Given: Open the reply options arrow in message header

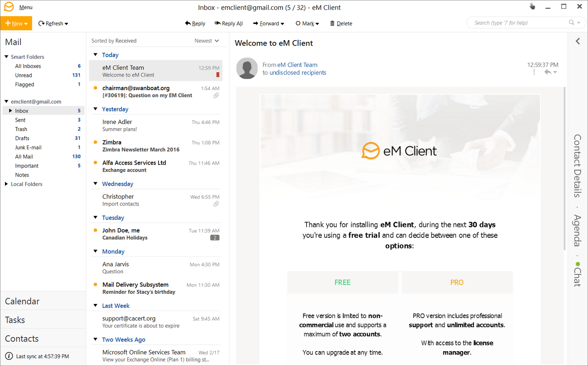Looking at the screenshot, I should [555, 72].
